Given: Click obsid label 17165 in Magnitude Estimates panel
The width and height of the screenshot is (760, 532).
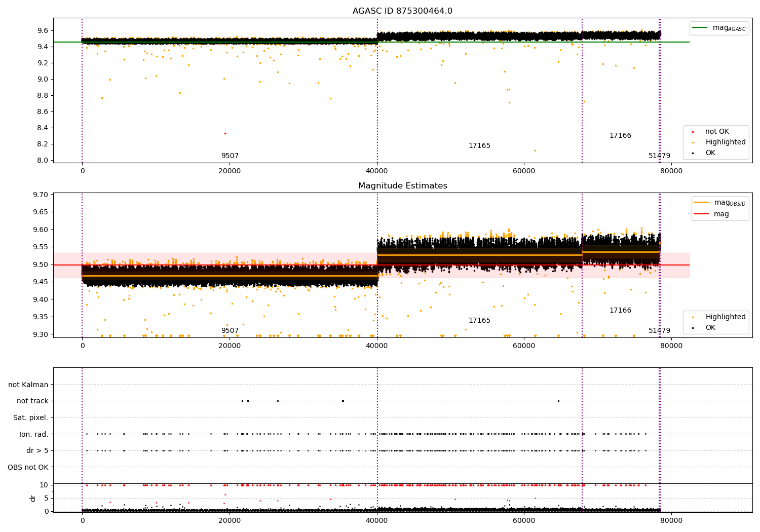Looking at the screenshot, I should 479,321.
